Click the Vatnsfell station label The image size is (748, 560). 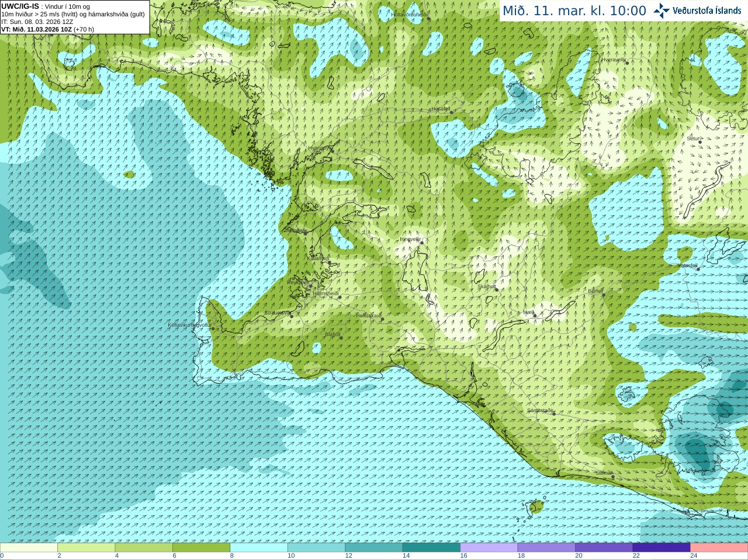click(687, 265)
